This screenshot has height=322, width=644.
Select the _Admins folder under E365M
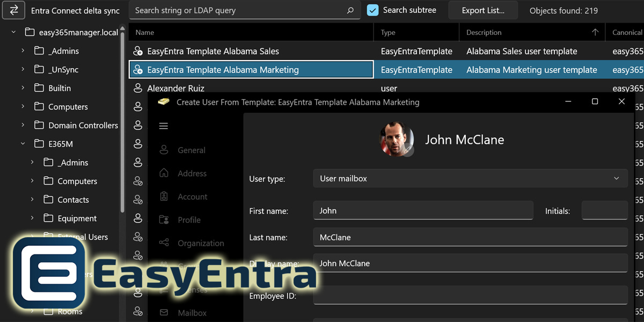pos(72,163)
